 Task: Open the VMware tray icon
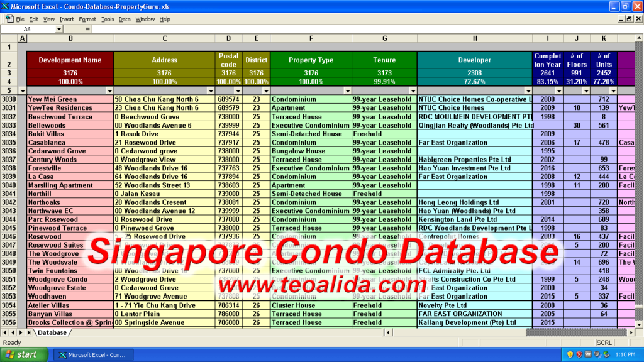pos(589,354)
